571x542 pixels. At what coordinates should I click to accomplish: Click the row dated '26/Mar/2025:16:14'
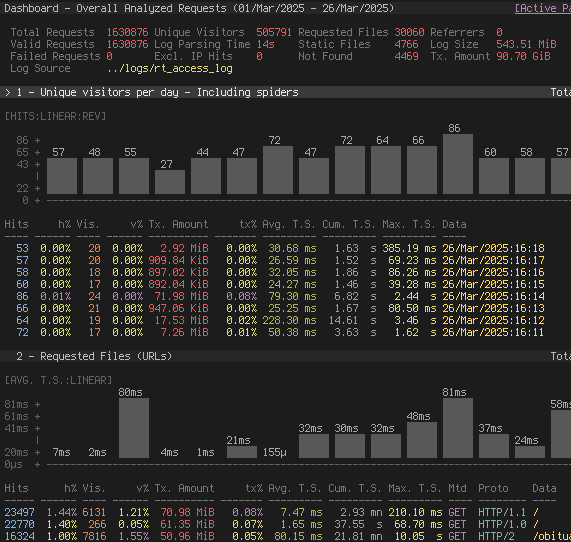[274, 296]
